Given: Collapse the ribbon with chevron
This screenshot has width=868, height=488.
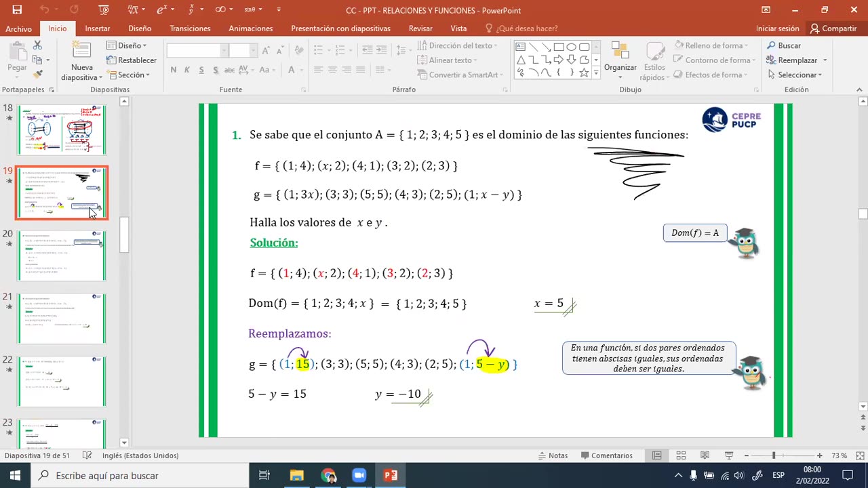Looking at the screenshot, I should coord(861,89).
